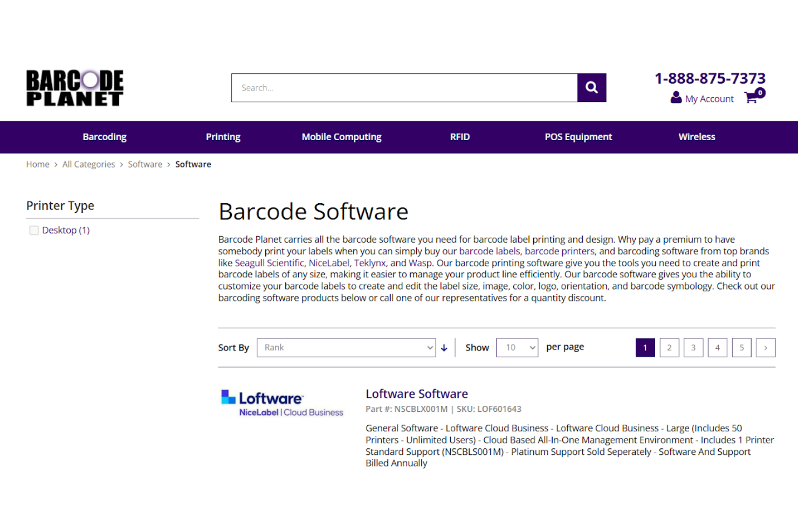Open the RFID navigation menu
798x532 pixels.
(x=459, y=136)
